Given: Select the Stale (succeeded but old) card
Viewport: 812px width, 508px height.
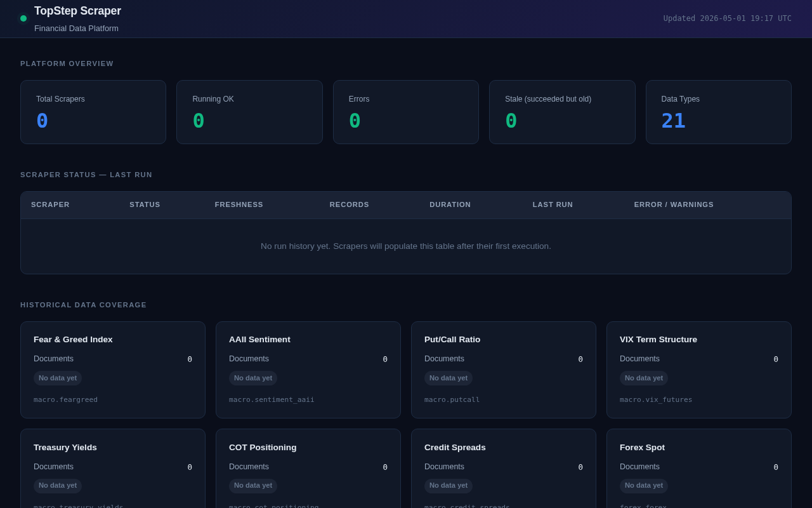Looking at the screenshot, I should (562, 112).
